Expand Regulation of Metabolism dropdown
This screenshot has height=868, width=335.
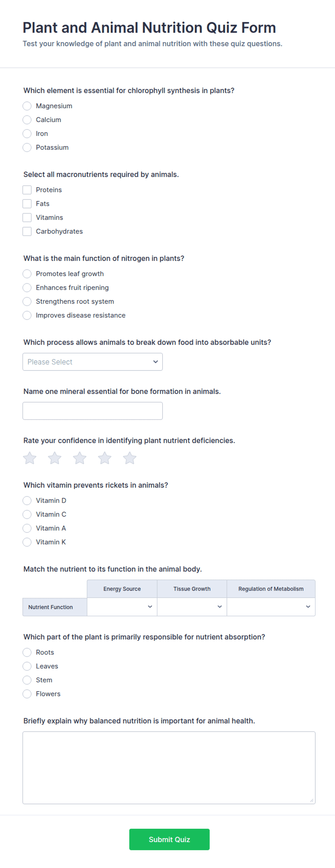point(271,607)
